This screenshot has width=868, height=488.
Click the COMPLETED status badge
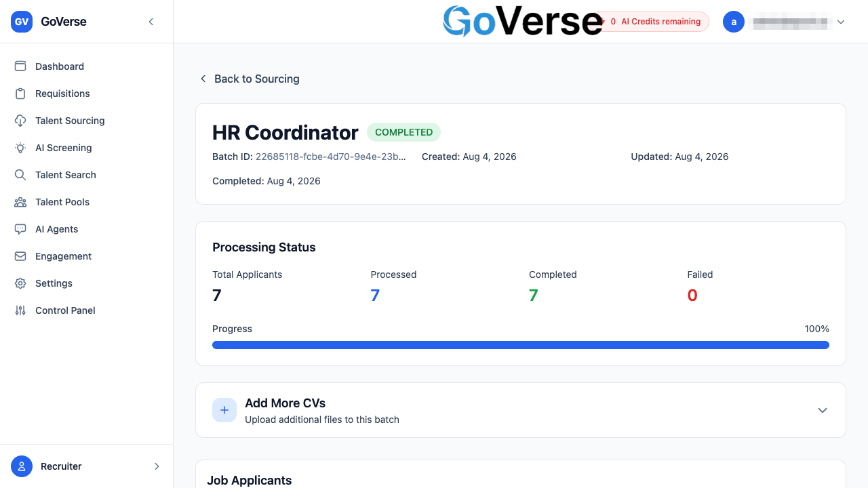(x=404, y=132)
